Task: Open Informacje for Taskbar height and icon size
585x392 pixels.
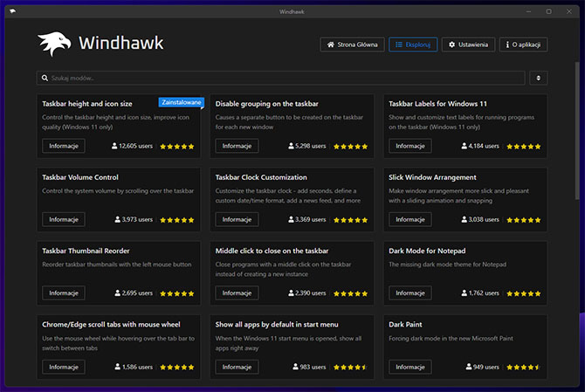Action: tap(64, 146)
